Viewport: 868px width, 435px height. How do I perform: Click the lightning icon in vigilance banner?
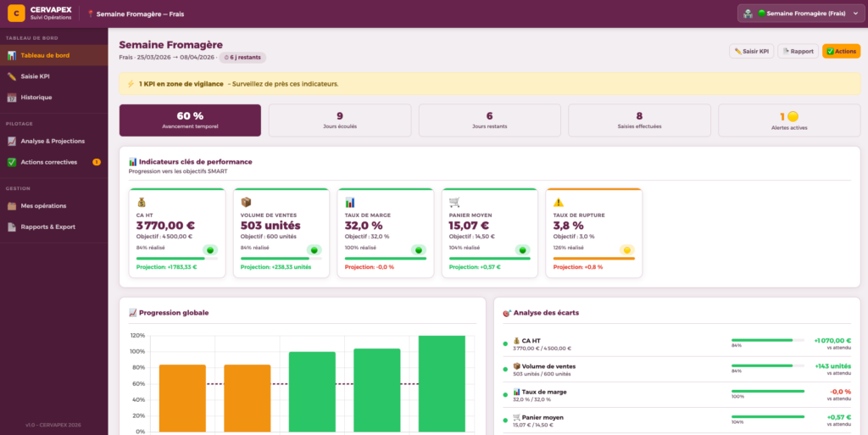tap(131, 84)
